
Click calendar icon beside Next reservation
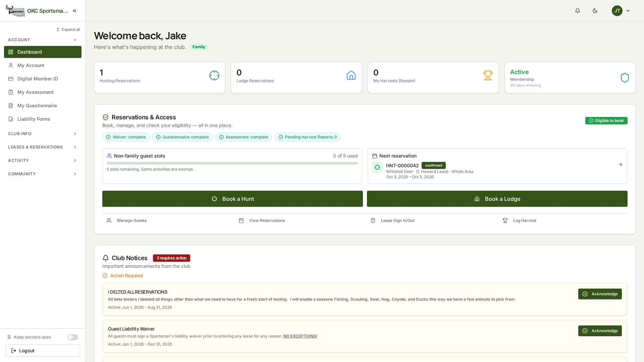point(375,156)
